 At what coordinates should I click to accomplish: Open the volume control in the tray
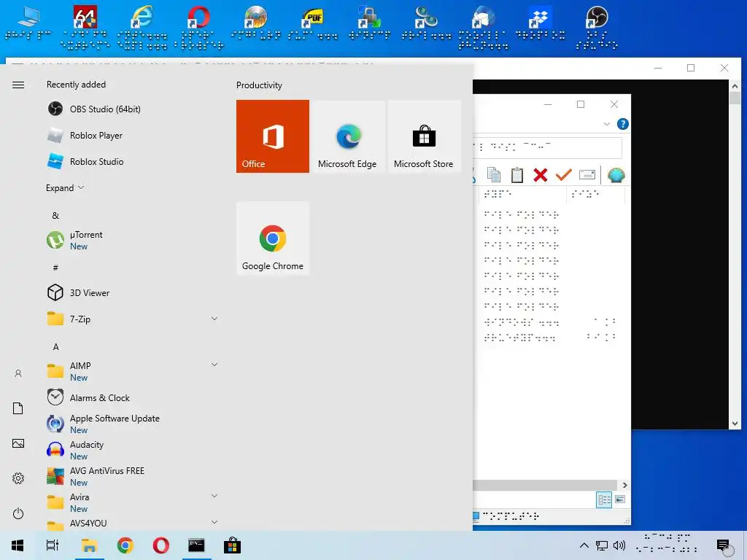click(619, 545)
